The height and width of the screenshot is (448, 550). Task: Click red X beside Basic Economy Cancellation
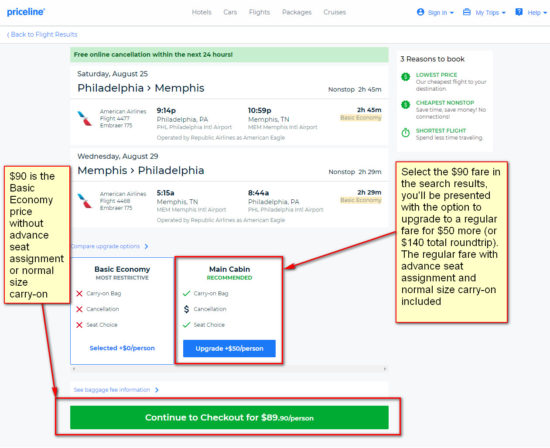(x=79, y=309)
